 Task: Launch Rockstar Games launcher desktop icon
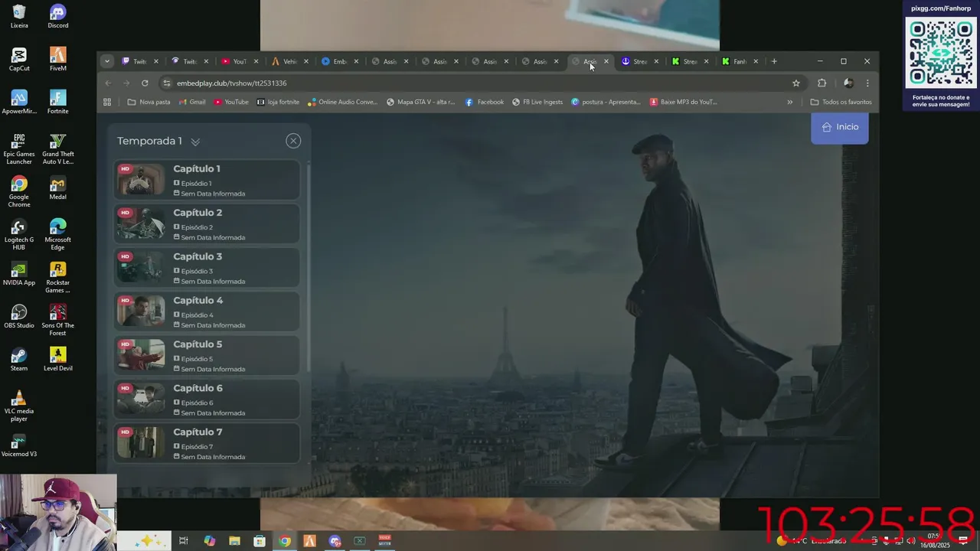(57, 277)
